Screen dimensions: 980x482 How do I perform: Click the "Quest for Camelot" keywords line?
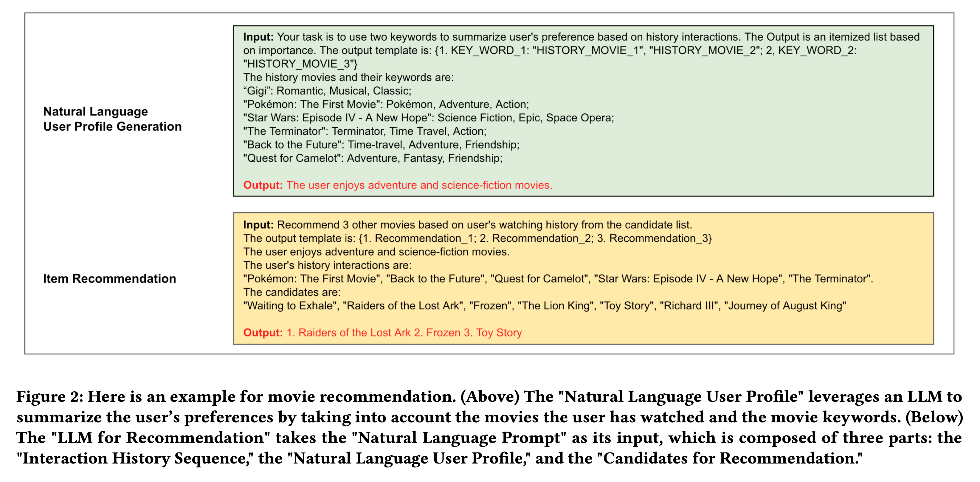coord(373,158)
